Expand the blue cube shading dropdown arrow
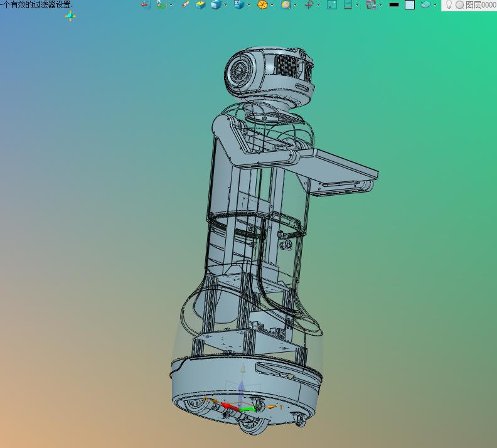Screen dimensions: 497x448 tap(226, 5)
